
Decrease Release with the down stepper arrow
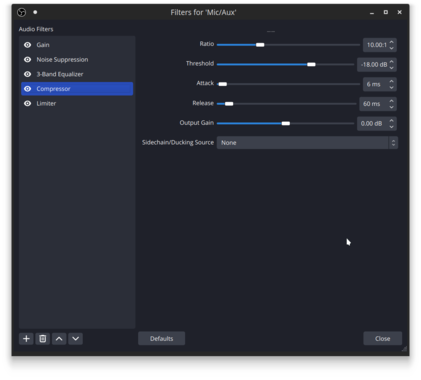tap(392, 107)
